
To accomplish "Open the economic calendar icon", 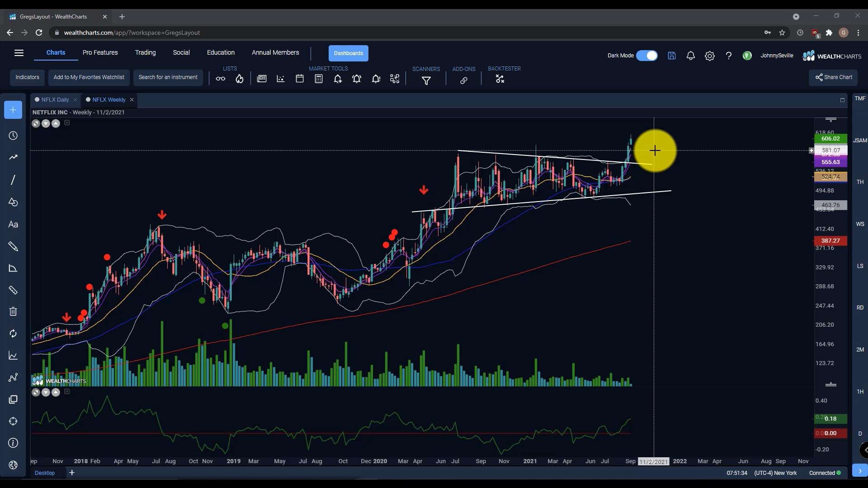I will pos(300,79).
